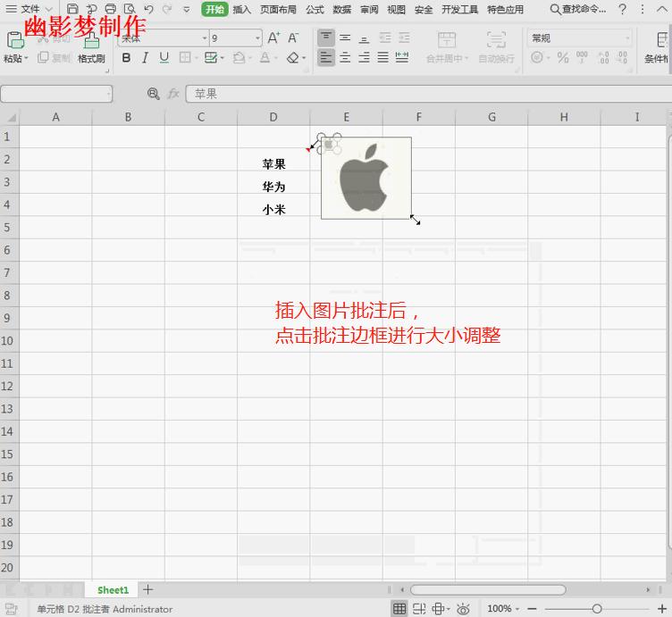This screenshot has width=672, height=617.
Task: Add a new sheet with plus button
Action: tap(147, 589)
